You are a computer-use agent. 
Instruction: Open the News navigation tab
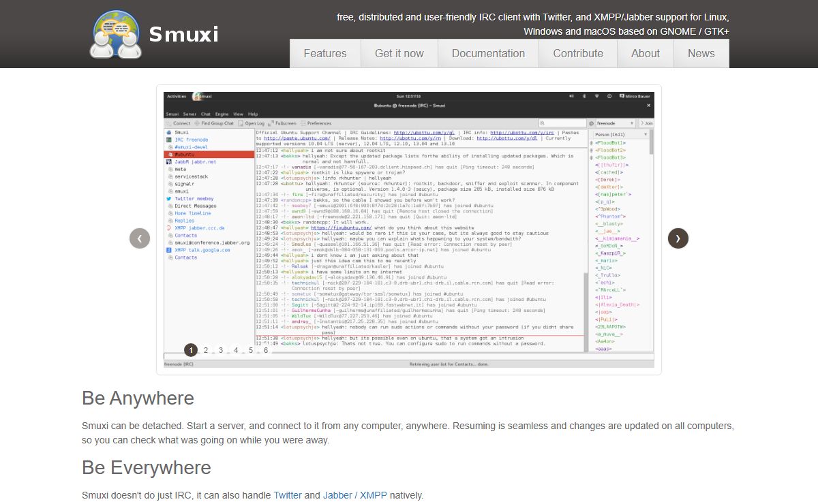click(x=701, y=53)
